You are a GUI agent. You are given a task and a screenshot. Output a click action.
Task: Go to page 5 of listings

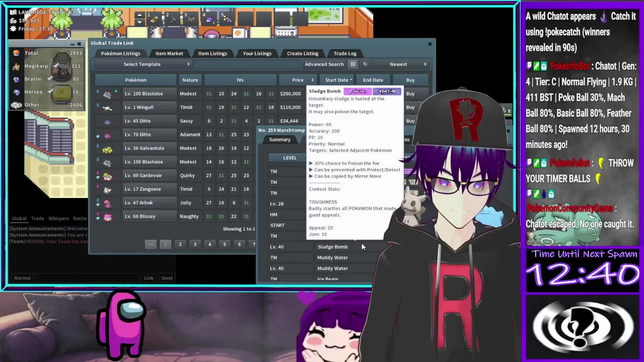[224, 244]
